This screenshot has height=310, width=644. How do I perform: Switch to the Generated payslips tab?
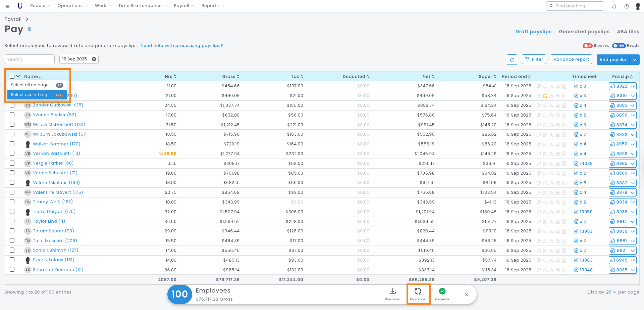[x=584, y=32]
